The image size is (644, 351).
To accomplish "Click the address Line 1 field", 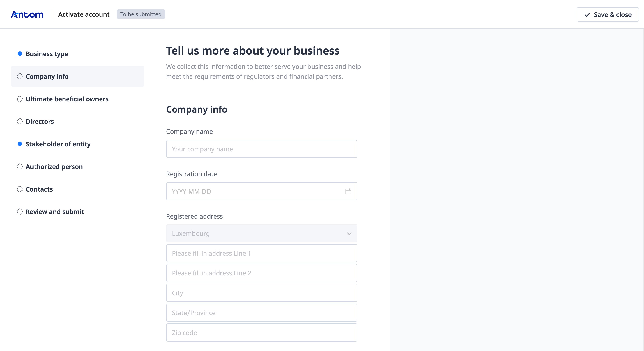I will (262, 253).
